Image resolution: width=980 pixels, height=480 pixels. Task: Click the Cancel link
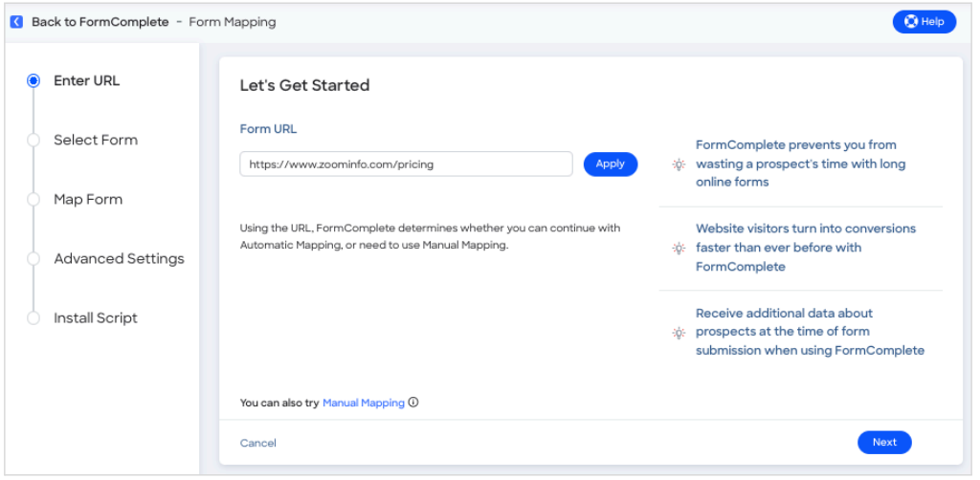pyautogui.click(x=258, y=443)
